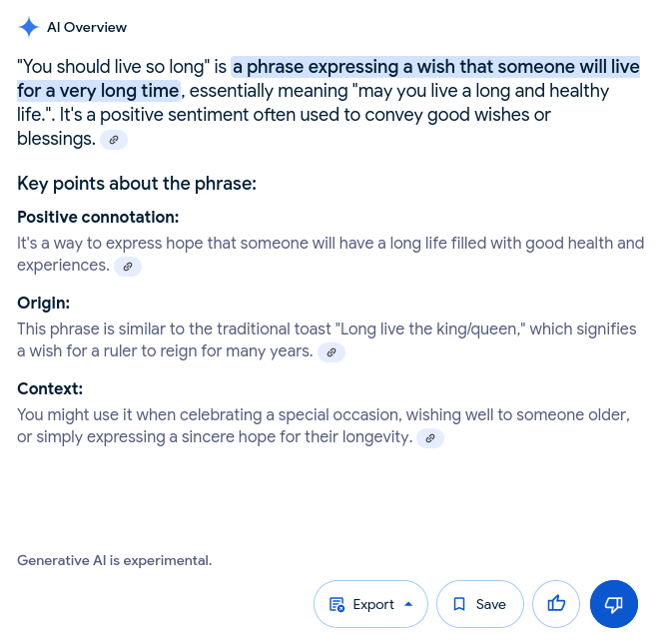Image resolution: width=668 pixels, height=644 pixels.
Task: Expand the Export dropdown arrow
Action: pos(408,604)
